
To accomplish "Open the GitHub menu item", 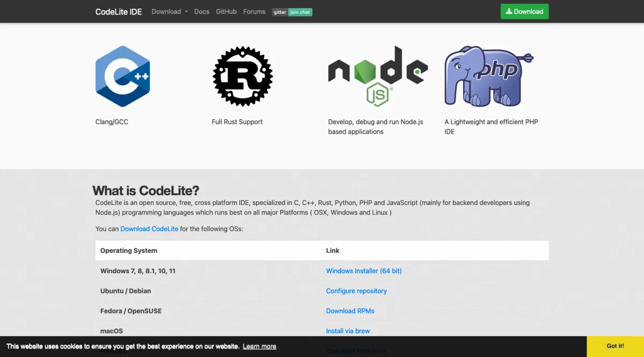I will tap(226, 11).
